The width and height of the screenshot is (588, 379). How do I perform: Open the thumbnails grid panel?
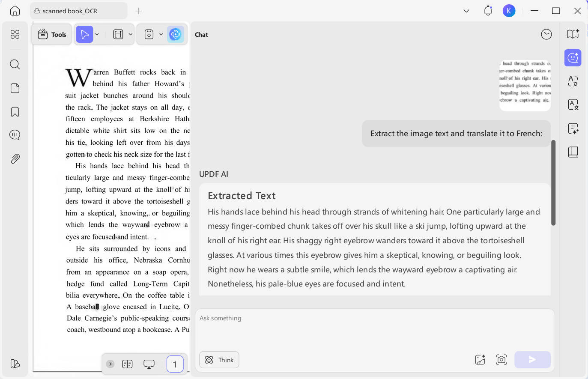pyautogui.click(x=15, y=34)
